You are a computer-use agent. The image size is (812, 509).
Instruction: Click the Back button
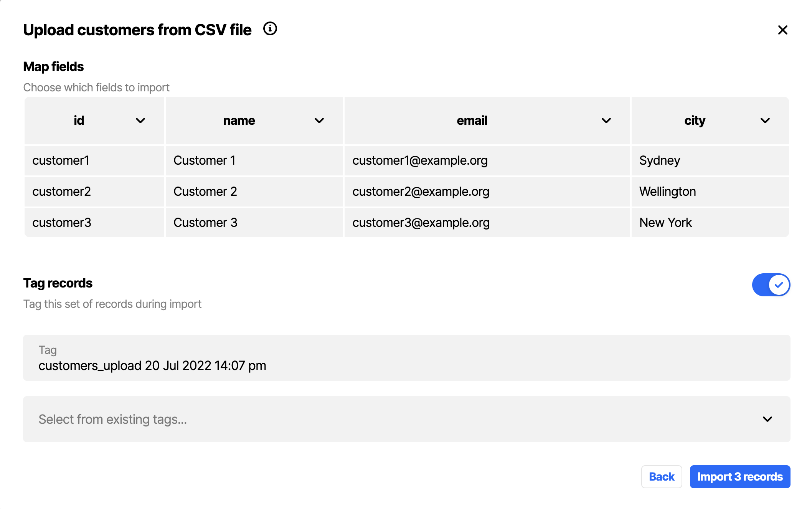coord(662,477)
